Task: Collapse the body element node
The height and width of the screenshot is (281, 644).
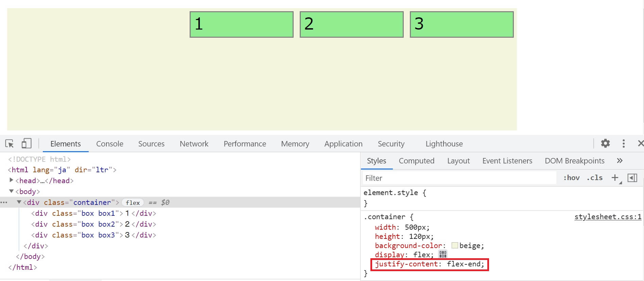Action: click(x=12, y=191)
